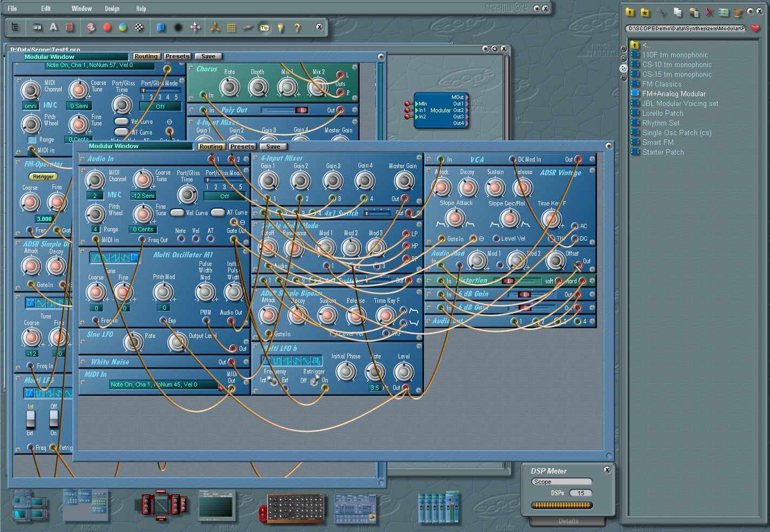Select the text 'A' tool in the toolbar
Screen dimensions: 770x532
click(53, 27)
